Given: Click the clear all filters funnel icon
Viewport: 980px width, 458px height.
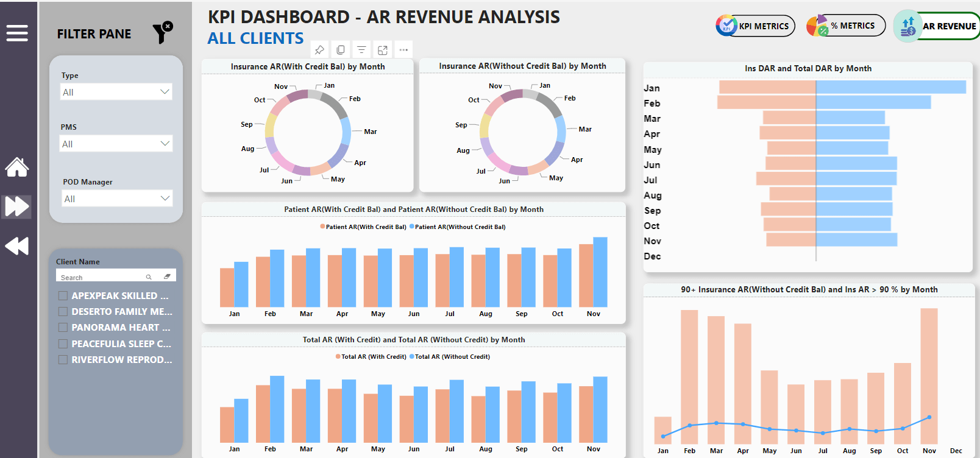Looking at the screenshot, I should [163, 33].
